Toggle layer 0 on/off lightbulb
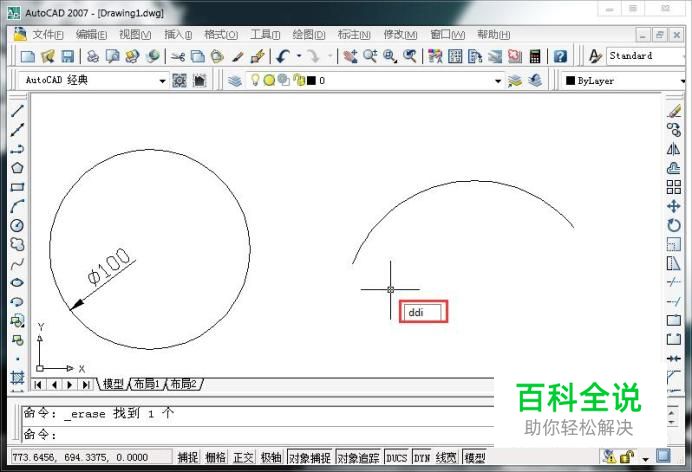 255,80
